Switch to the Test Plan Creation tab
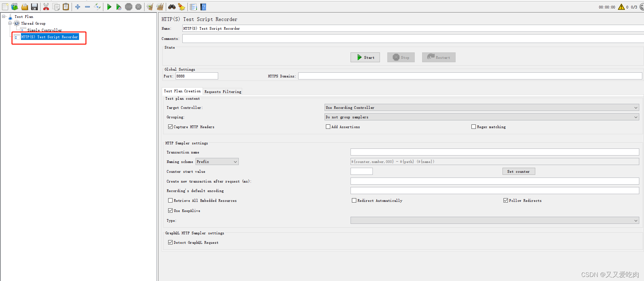Image resolution: width=644 pixels, height=281 pixels. click(x=182, y=91)
